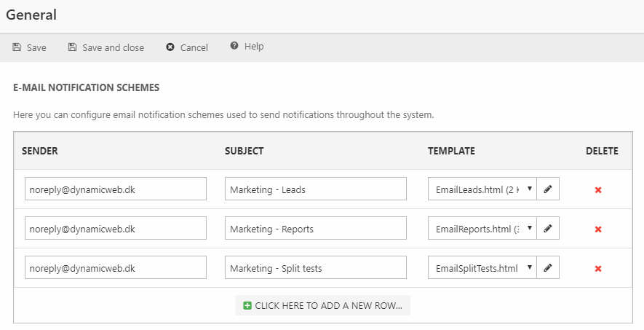
Task: Click the green plus icon to add row
Action: point(247,306)
